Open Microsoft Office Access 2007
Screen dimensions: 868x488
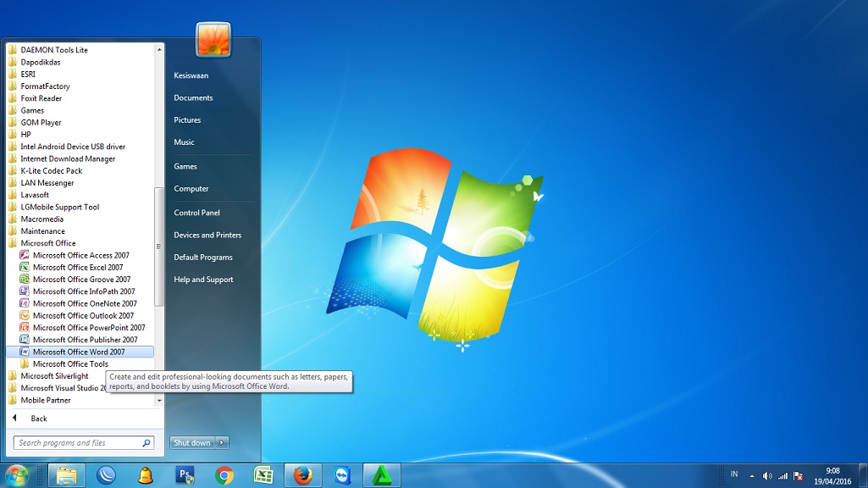[x=80, y=255]
